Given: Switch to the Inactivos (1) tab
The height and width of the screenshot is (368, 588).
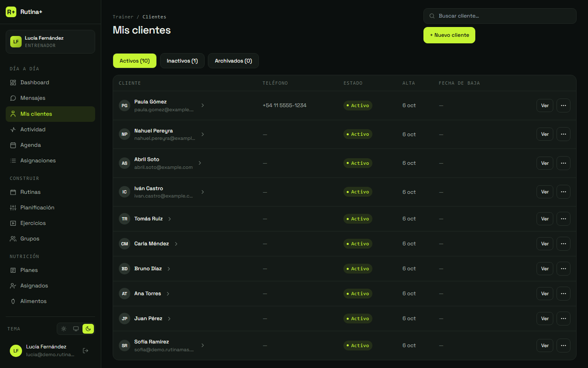Looking at the screenshot, I should tap(182, 61).
